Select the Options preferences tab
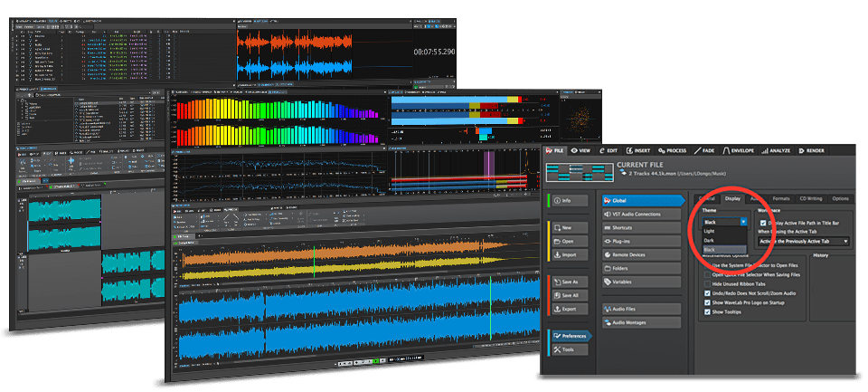 [x=840, y=198]
